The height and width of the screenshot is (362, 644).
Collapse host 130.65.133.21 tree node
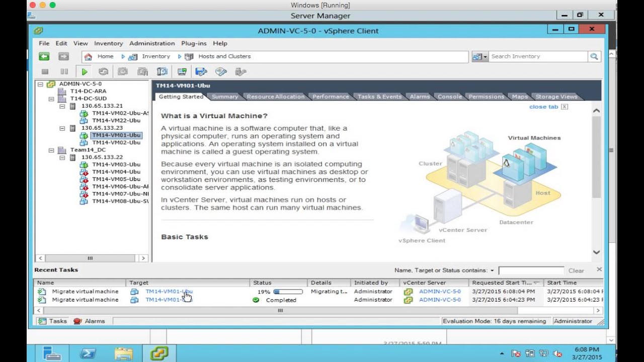[62, 106]
